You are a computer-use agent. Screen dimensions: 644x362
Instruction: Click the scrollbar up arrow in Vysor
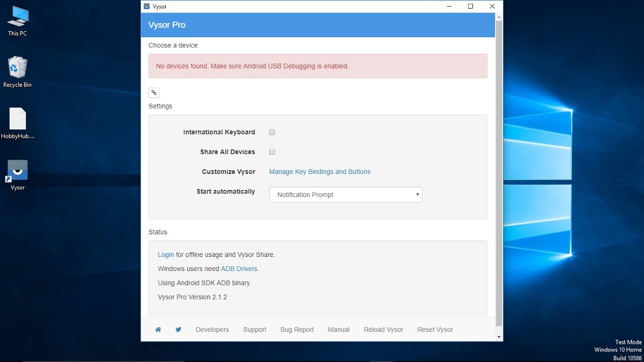[499, 17]
